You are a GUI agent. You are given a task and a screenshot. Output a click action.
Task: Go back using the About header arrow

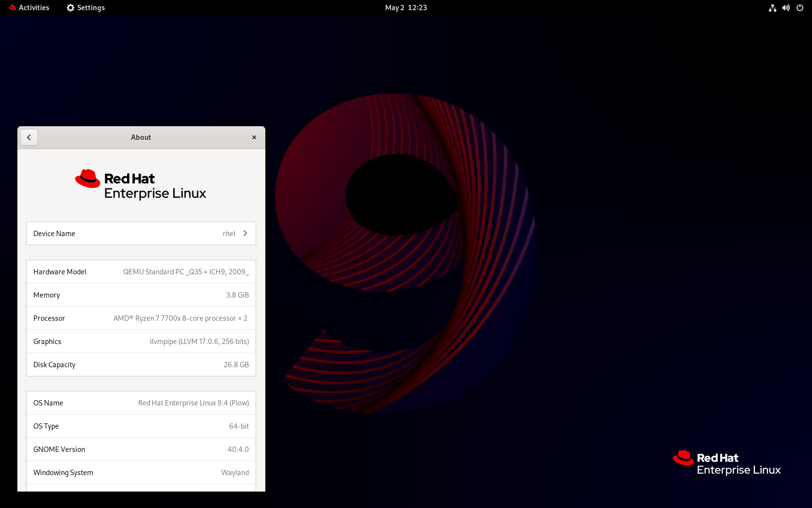[x=29, y=137]
